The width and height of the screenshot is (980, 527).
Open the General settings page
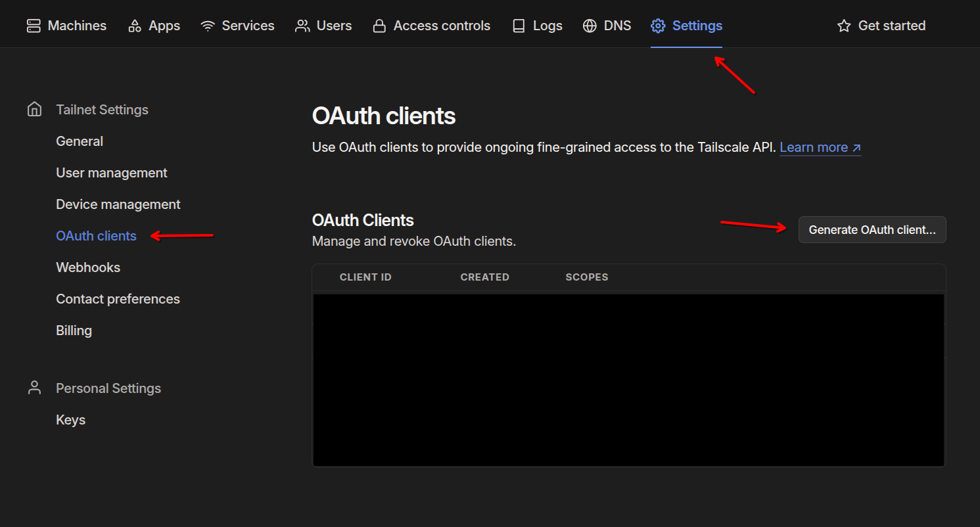pos(80,141)
